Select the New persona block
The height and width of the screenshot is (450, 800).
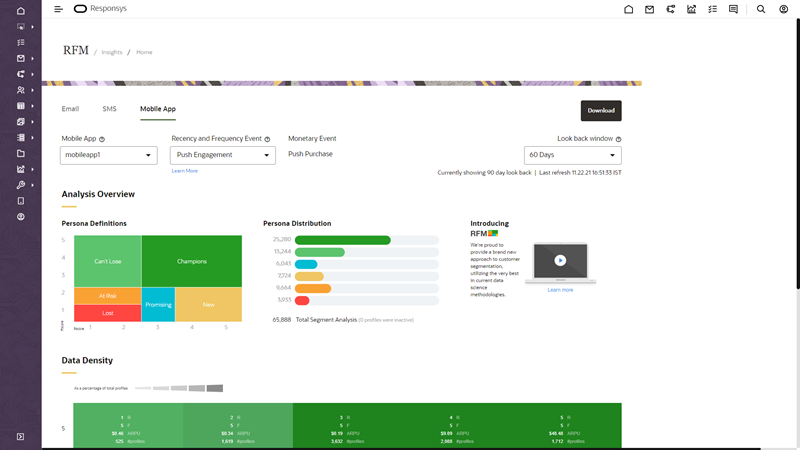[x=209, y=305]
